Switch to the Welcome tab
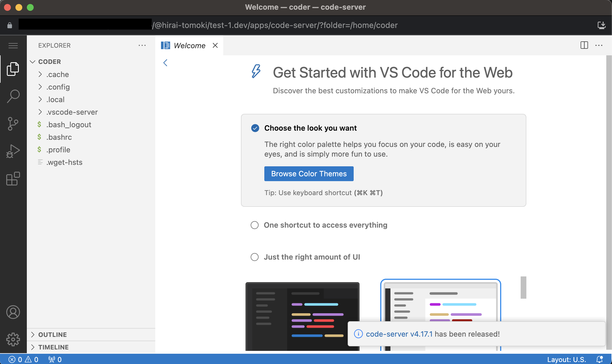This screenshot has height=364, width=612. (x=190, y=45)
